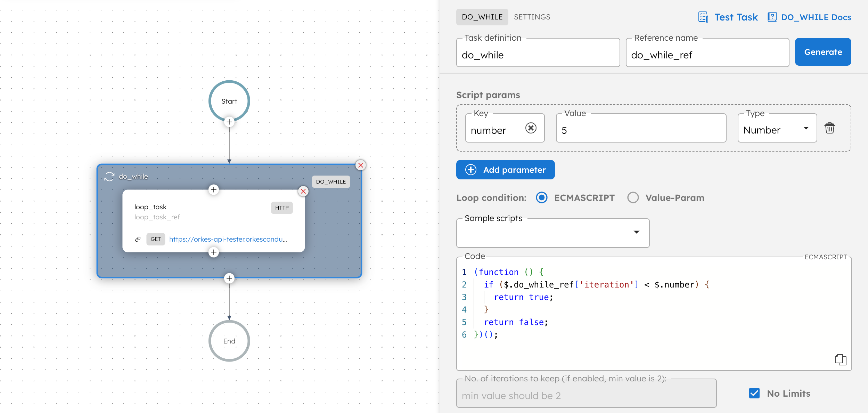Click the Task definition field
Image resolution: width=868 pixels, height=413 pixels.
point(538,53)
